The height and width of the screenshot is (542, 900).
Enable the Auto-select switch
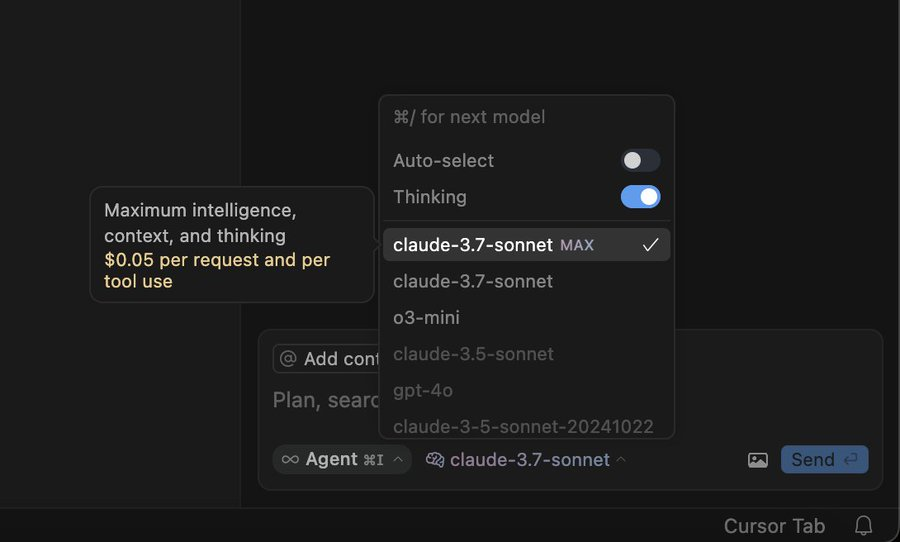pyautogui.click(x=640, y=160)
